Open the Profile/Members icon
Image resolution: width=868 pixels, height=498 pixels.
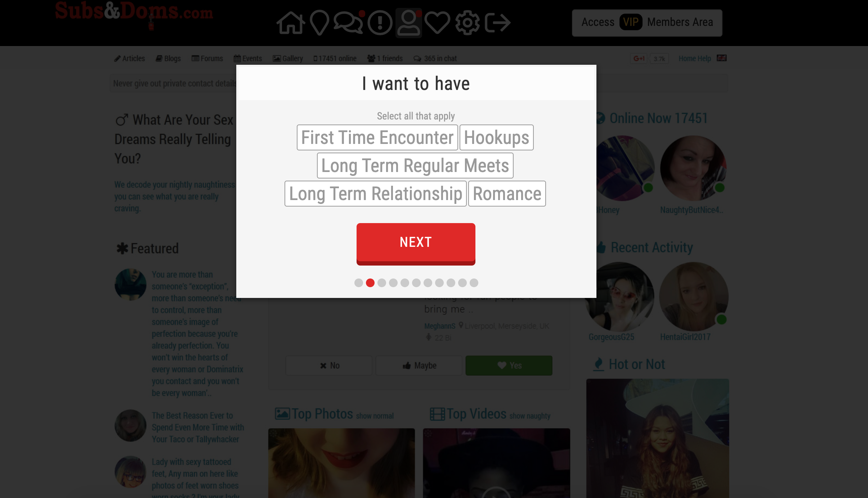pyautogui.click(x=409, y=23)
